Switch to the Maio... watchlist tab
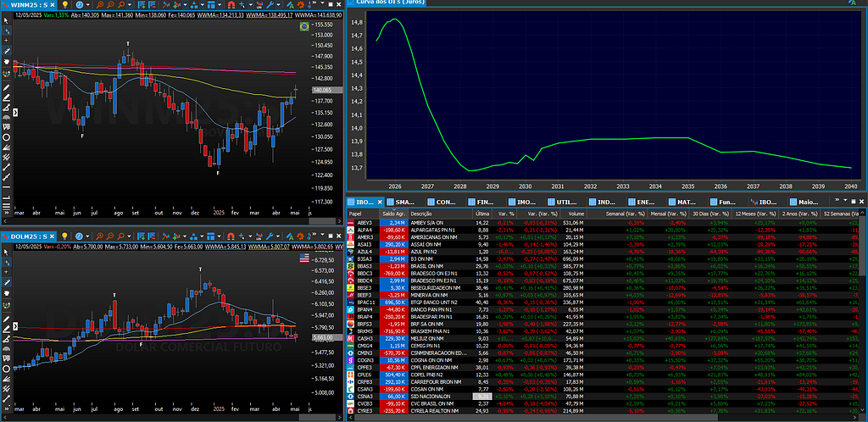The height and width of the screenshot is (422, 868). 807,202
